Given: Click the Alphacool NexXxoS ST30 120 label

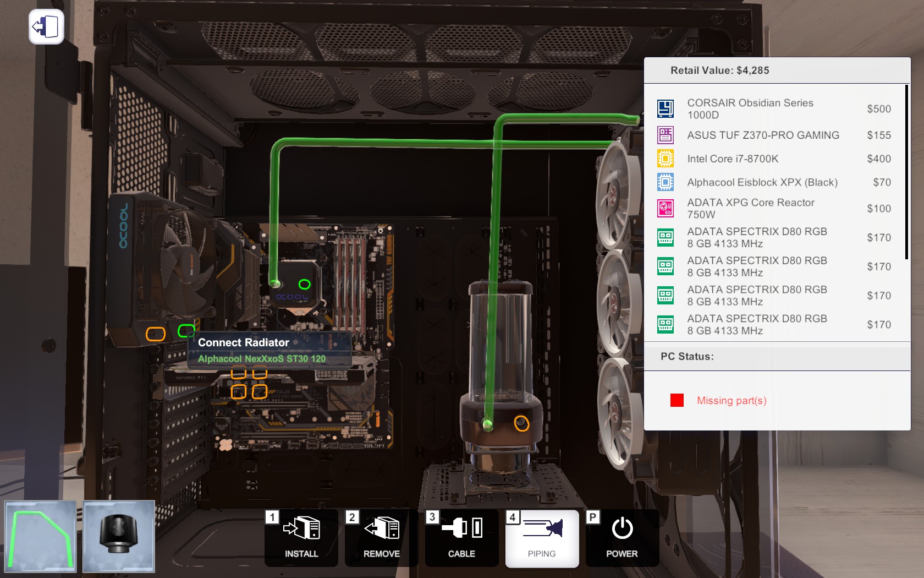Looking at the screenshot, I should pos(262,359).
